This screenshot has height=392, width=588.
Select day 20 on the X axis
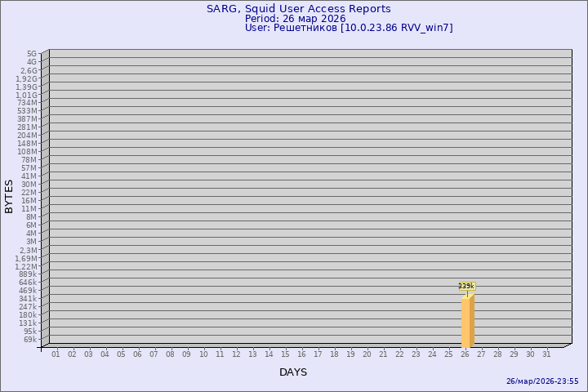[367, 354]
